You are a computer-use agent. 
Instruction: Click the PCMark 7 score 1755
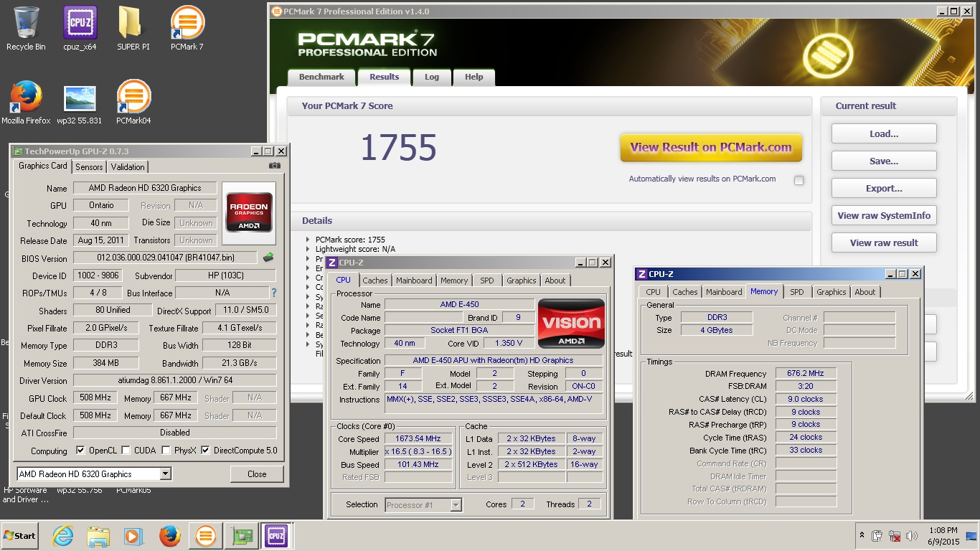398,147
